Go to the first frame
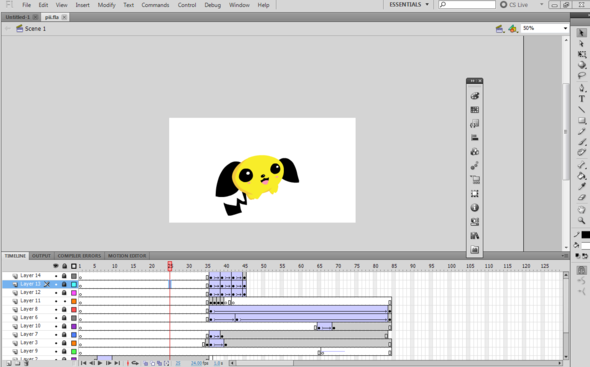This screenshot has height=367, width=590. click(83, 363)
